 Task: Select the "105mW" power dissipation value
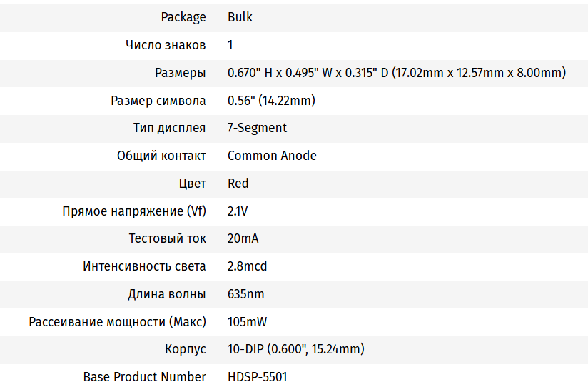pyautogui.click(x=247, y=322)
